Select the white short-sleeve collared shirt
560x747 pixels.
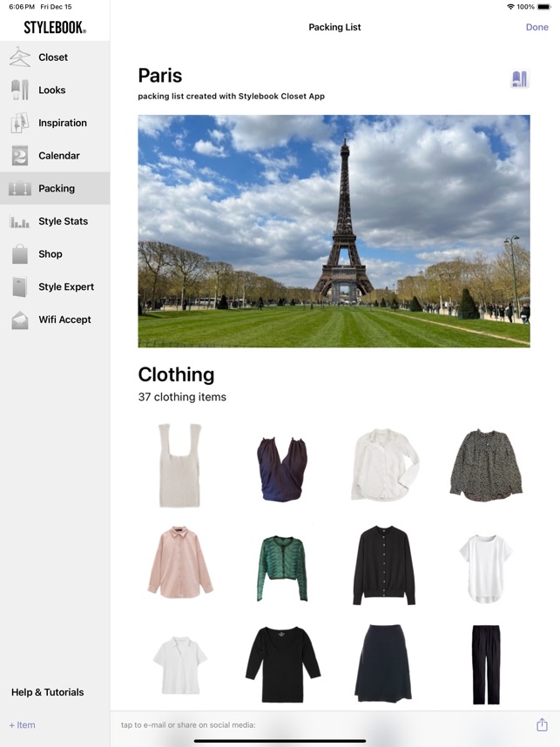(x=180, y=665)
